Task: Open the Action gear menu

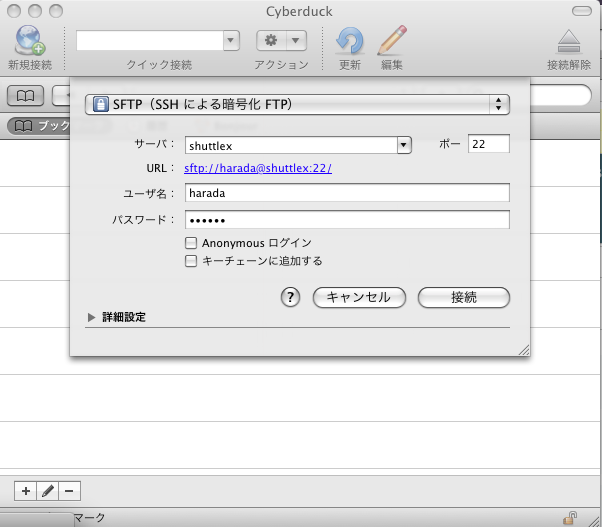Action: 283,40
